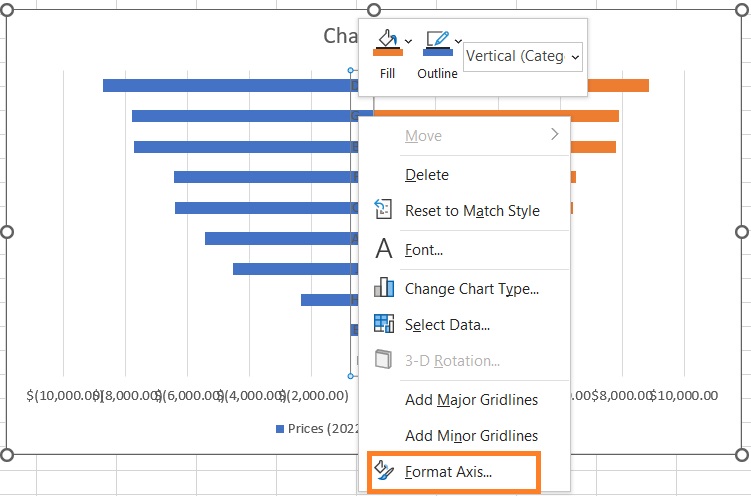Select the top-center chart resize handle
751x496 pixels.
coord(374,10)
